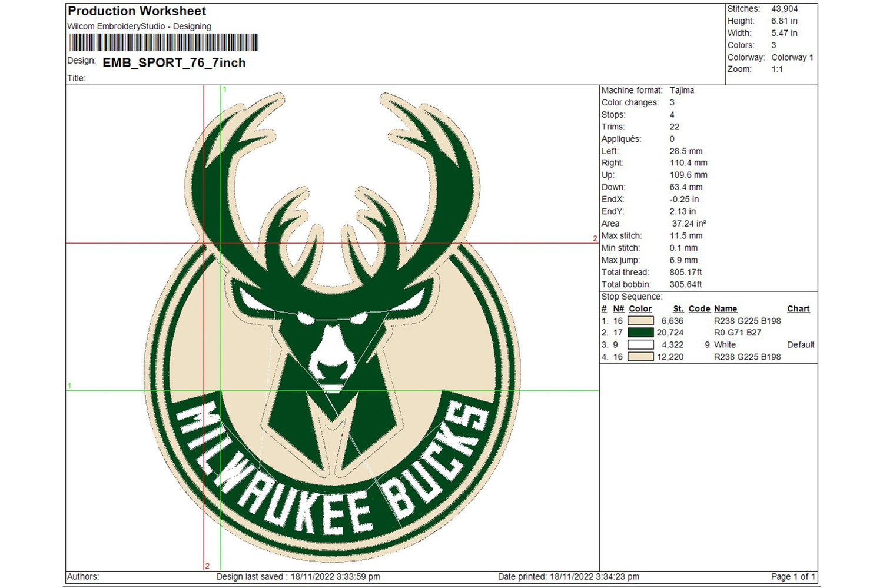Click the Wilcom EmbroideryStudio - Designing label
Image resolution: width=883 pixels, height=588 pixels.
click(139, 26)
